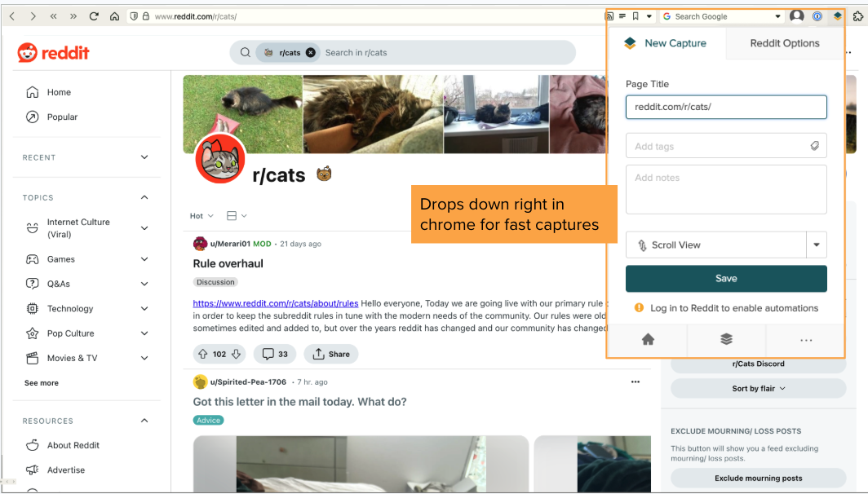Select the New Capture tab

pos(666,43)
